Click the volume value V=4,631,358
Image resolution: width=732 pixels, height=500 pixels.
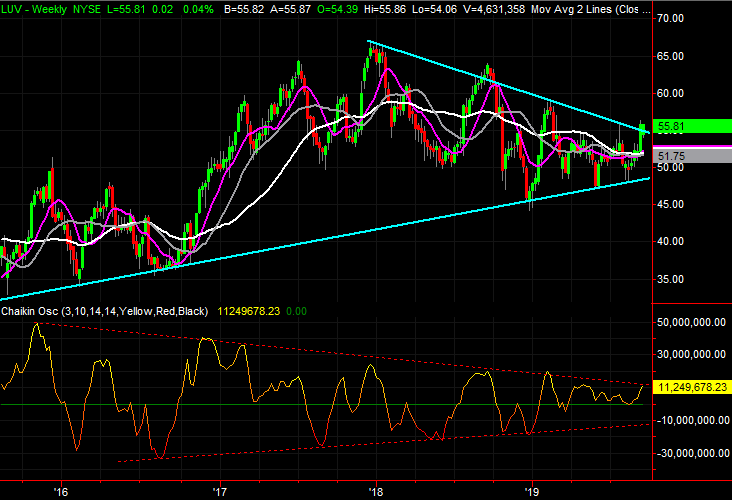[494, 9]
